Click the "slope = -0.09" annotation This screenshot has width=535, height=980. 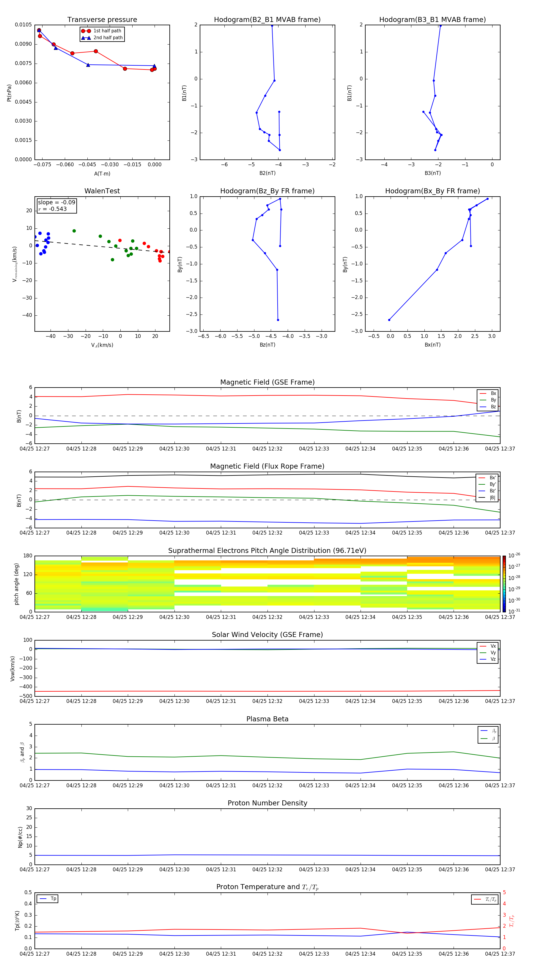(57, 203)
